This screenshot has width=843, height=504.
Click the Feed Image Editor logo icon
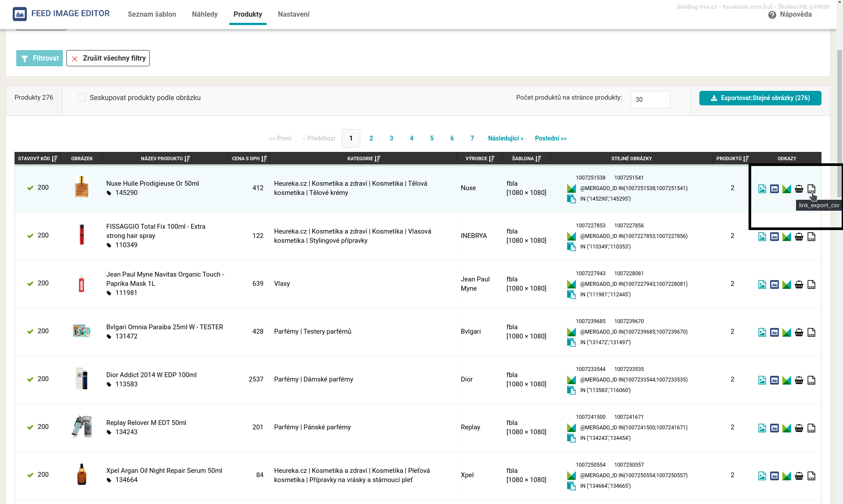click(20, 14)
